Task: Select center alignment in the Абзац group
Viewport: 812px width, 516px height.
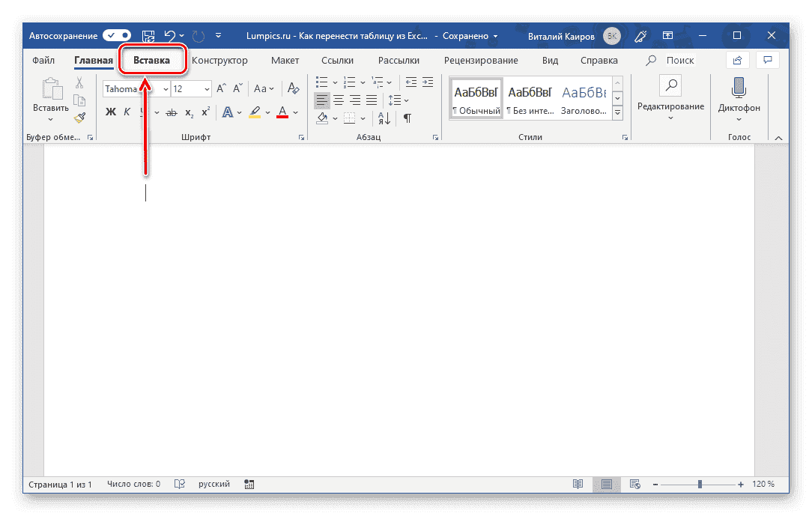Action: tap(339, 100)
